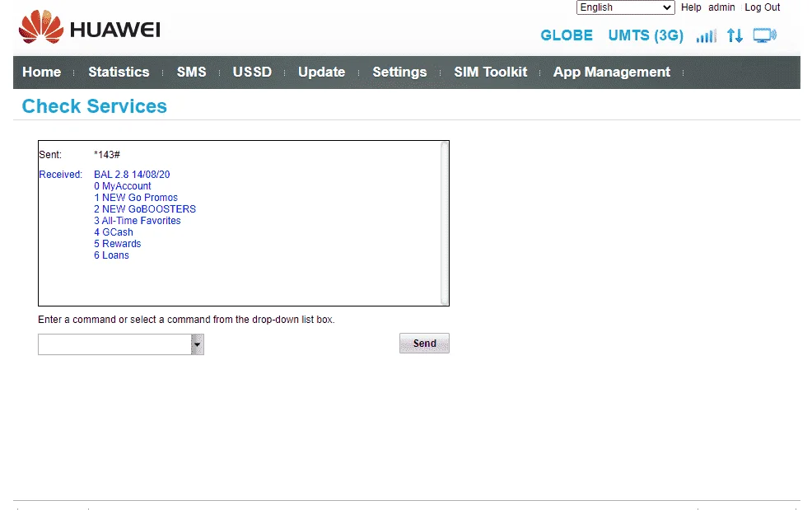The height and width of the screenshot is (510, 812).
Task: Expand the USSD command drop-down arrow
Action: pyautogui.click(x=198, y=344)
